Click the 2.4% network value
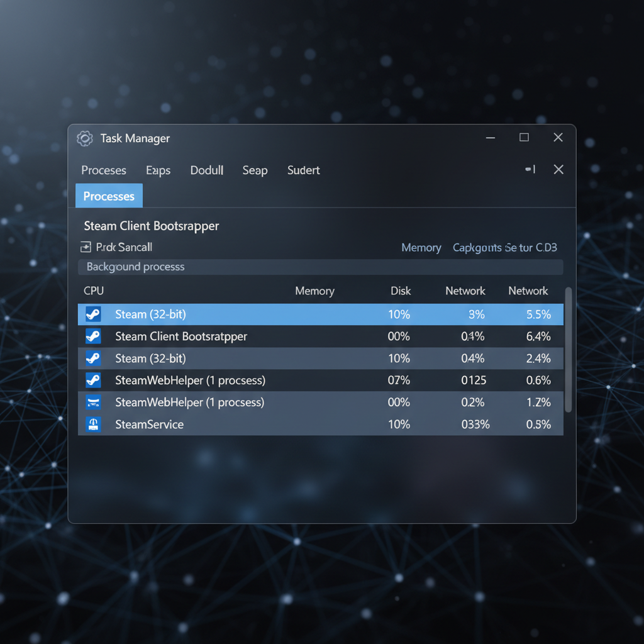This screenshot has height=644, width=644. (538, 358)
